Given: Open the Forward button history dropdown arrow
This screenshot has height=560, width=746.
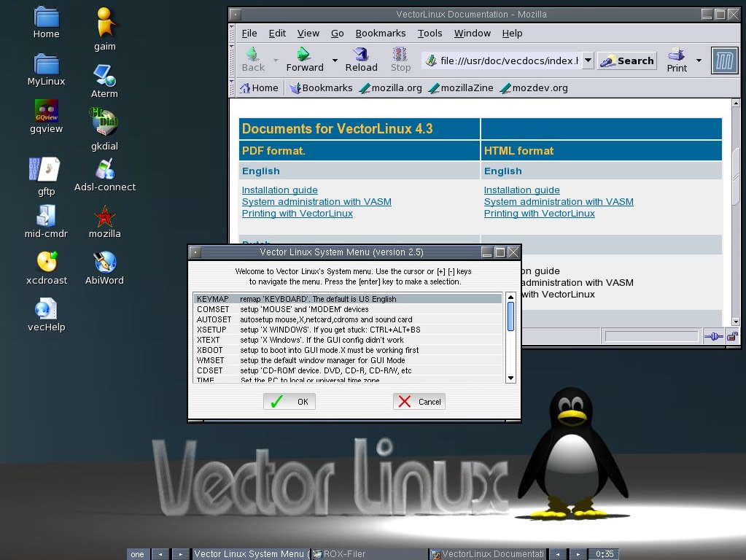Looking at the screenshot, I should (335, 61).
